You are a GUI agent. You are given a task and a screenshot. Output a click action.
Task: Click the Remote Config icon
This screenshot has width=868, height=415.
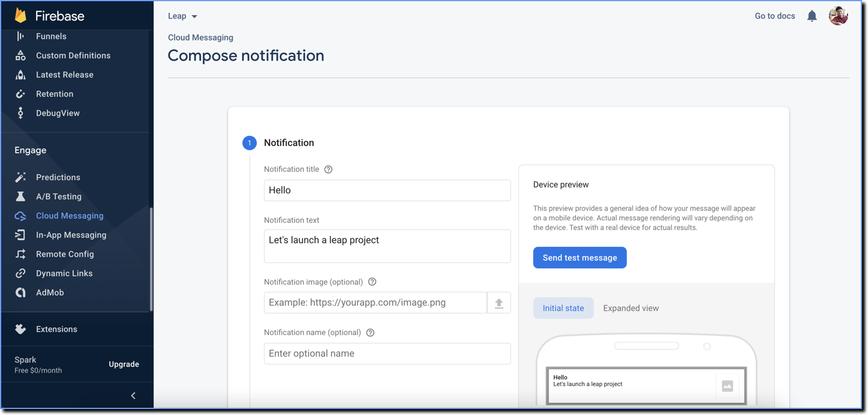[20, 254]
